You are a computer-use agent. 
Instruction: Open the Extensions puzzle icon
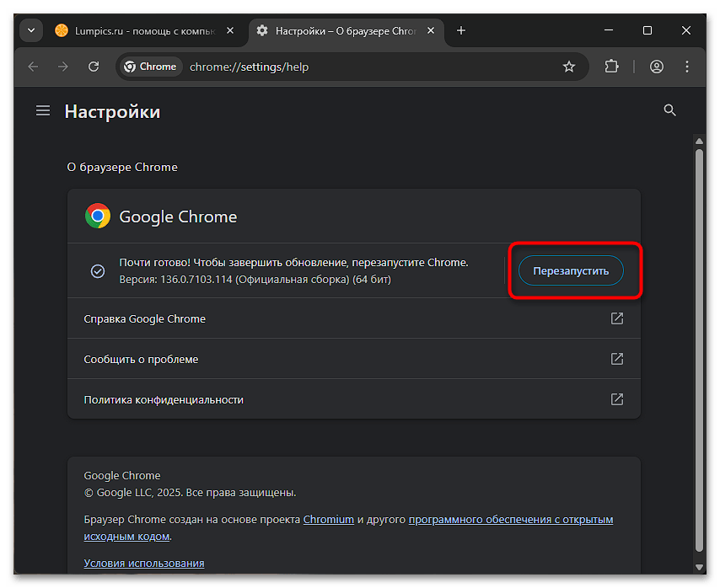pyautogui.click(x=611, y=67)
